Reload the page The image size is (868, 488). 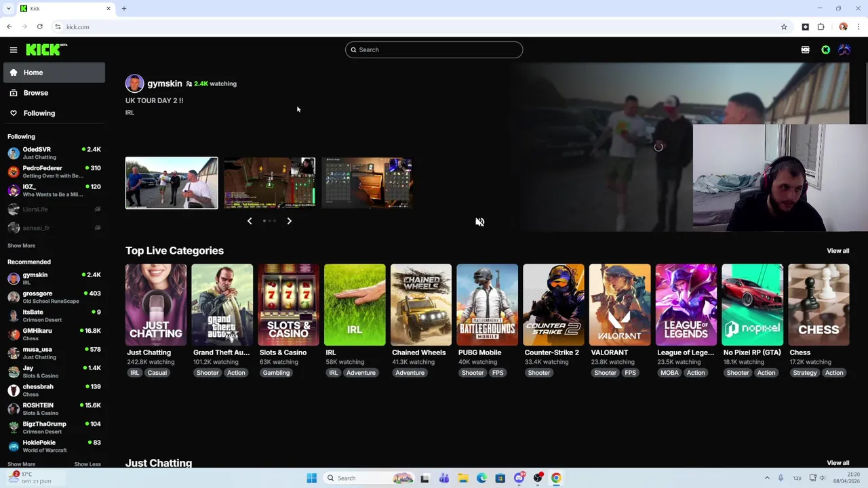40,27
